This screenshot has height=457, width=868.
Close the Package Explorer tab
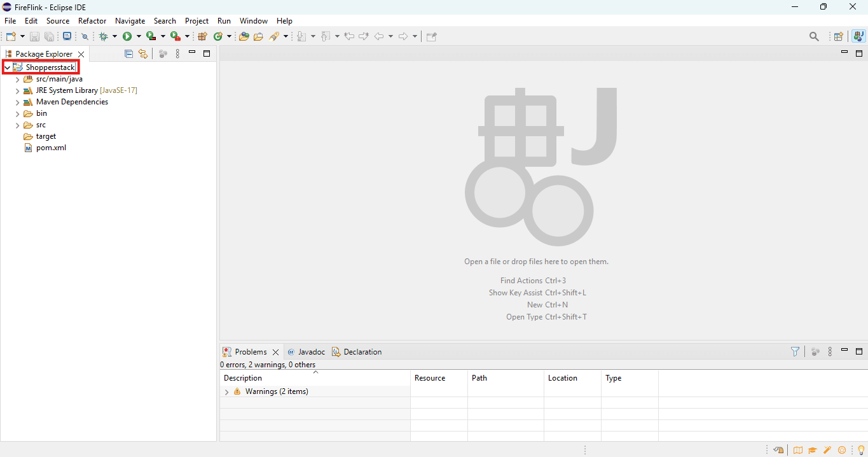(x=81, y=54)
